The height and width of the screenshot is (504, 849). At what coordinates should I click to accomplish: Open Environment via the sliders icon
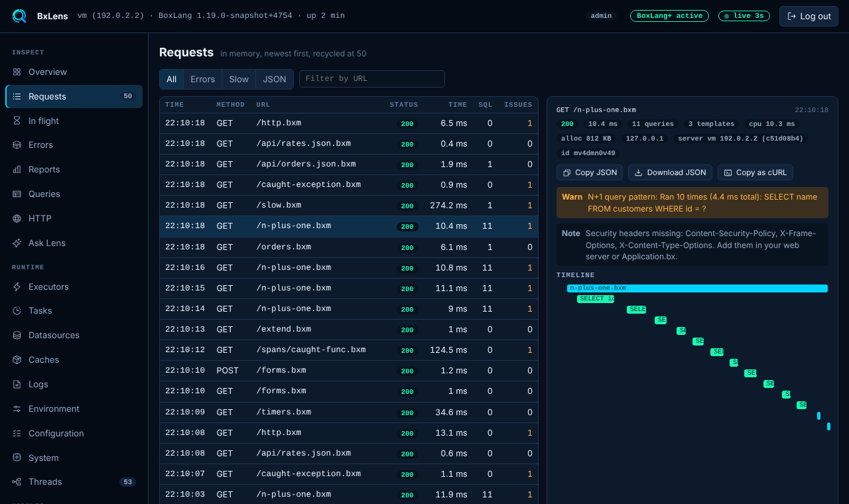pyautogui.click(x=17, y=409)
